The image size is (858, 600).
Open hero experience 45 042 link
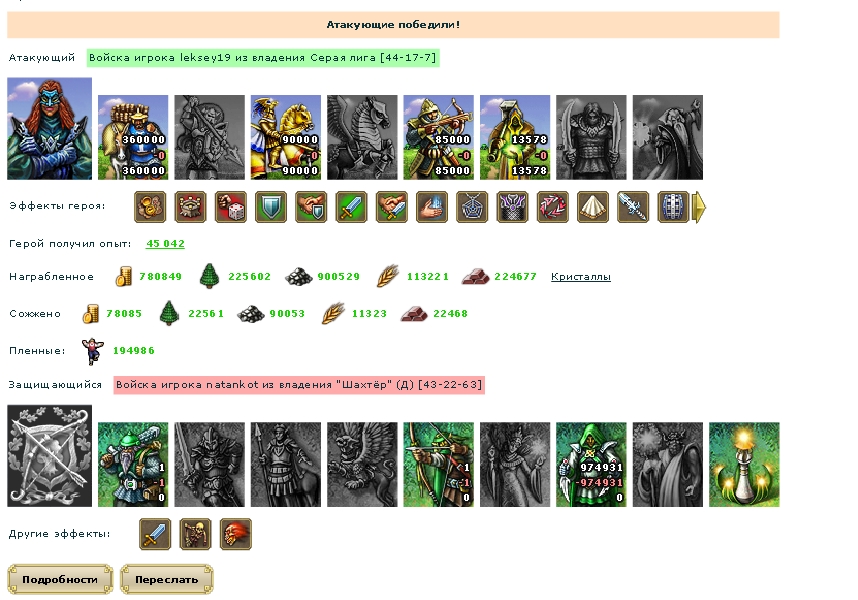pyautogui.click(x=165, y=244)
